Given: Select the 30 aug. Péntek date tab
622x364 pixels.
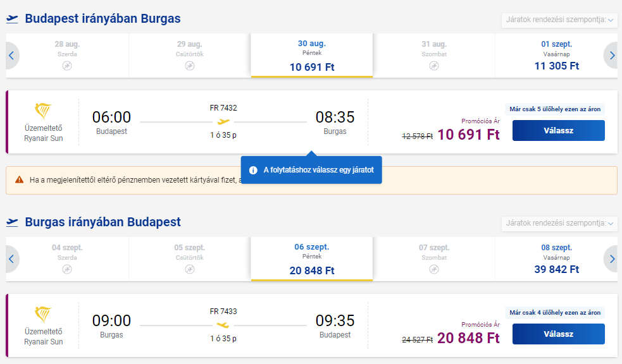Looking at the screenshot, I should click(312, 56).
